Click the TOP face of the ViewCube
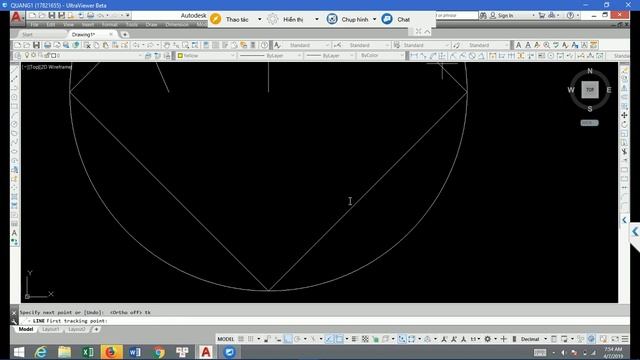The height and width of the screenshot is (360, 640). [590, 90]
